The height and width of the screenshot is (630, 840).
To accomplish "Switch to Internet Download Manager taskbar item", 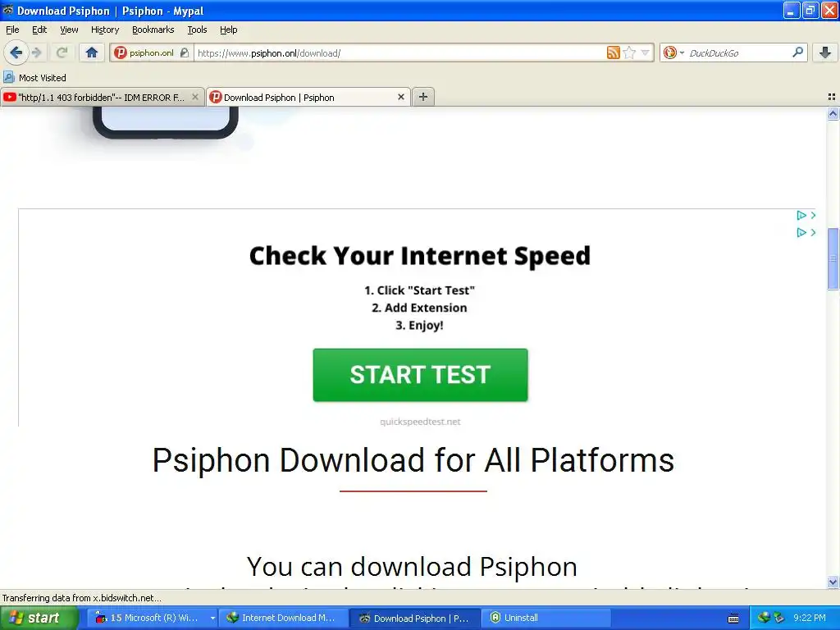I will [x=282, y=618].
